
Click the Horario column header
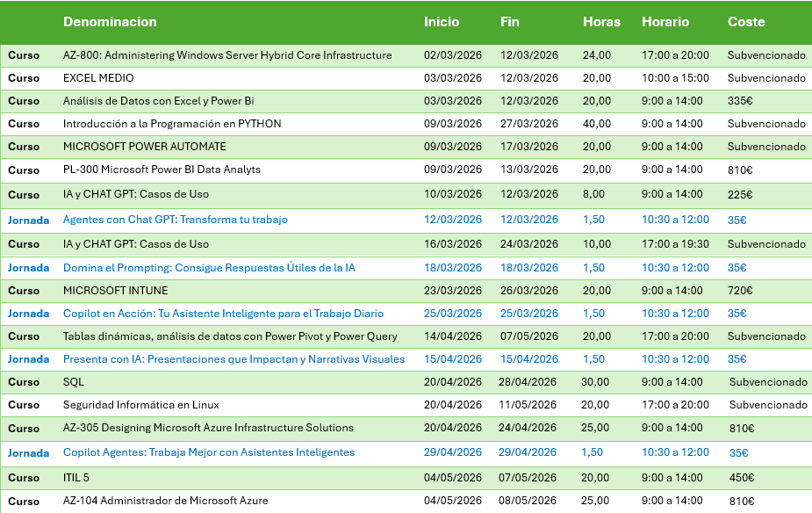[665, 22]
